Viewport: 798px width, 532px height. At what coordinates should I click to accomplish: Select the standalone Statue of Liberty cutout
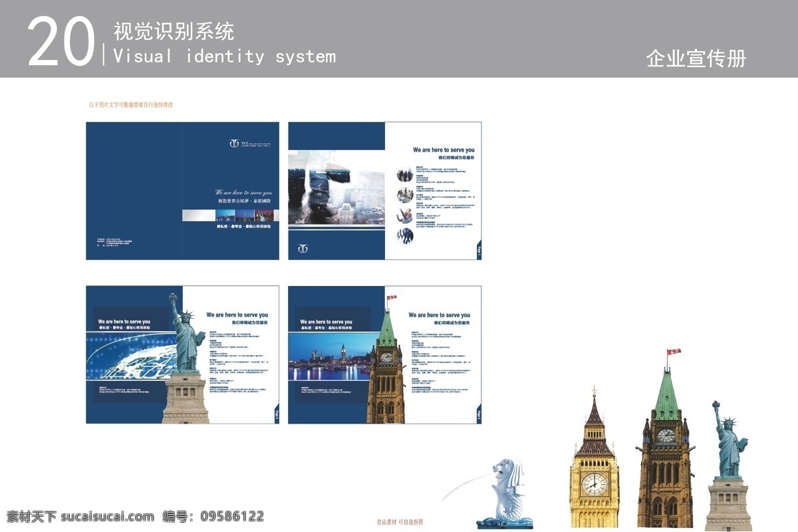(728, 465)
